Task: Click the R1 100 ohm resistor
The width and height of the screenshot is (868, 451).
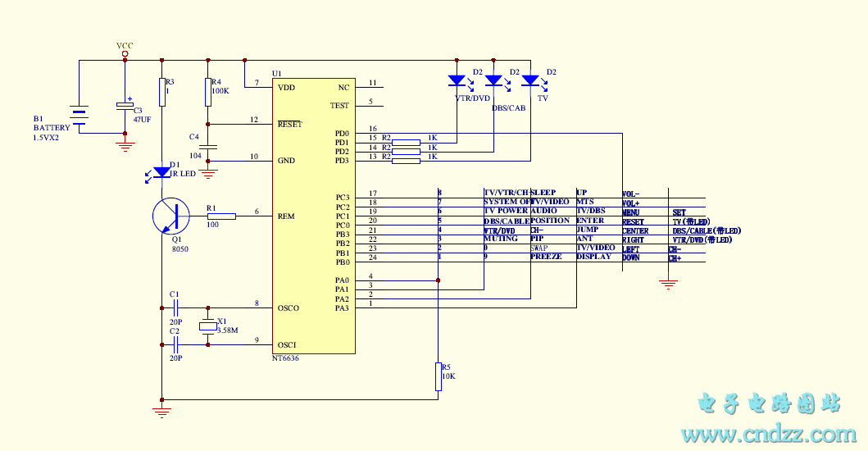Action: tap(220, 216)
